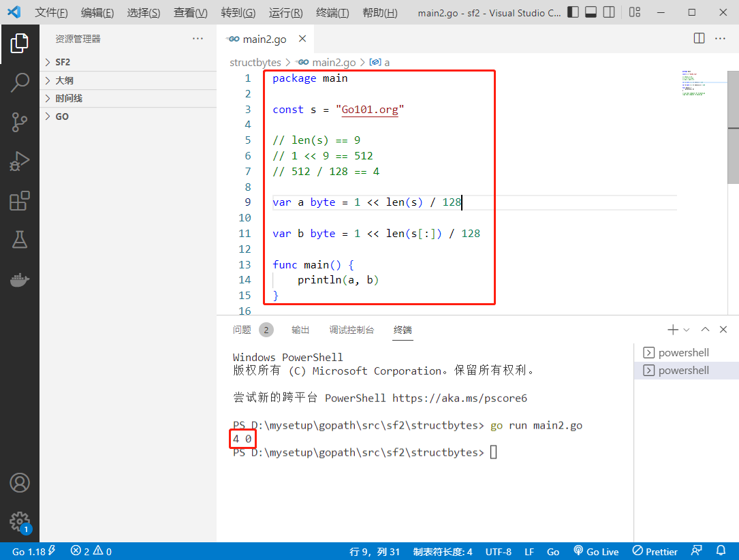739x560 pixels.
Task: Click Go 1.18 version status item
Action: click(x=33, y=551)
